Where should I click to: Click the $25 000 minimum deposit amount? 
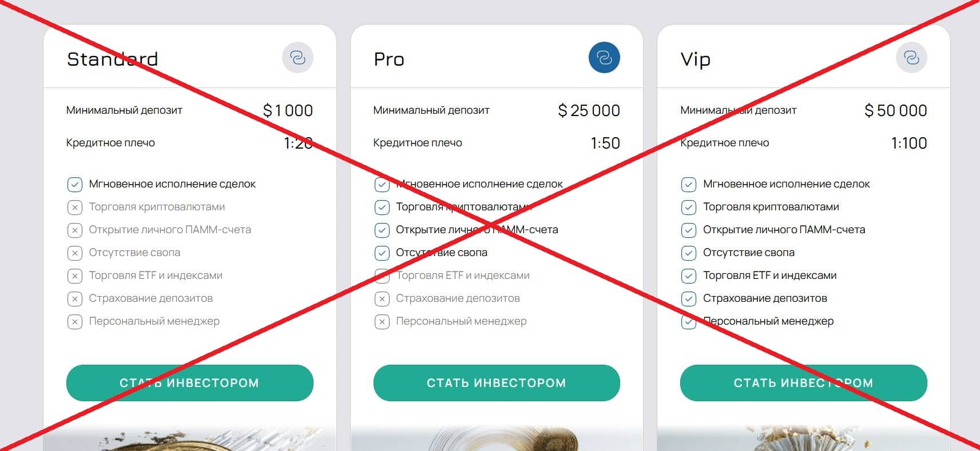click(x=589, y=110)
